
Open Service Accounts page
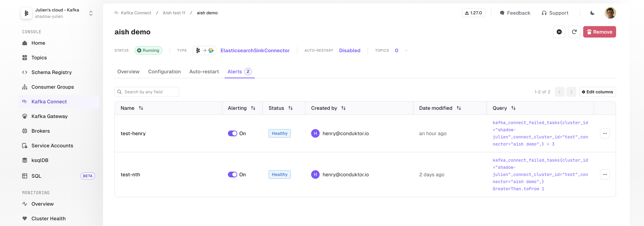click(58, 146)
